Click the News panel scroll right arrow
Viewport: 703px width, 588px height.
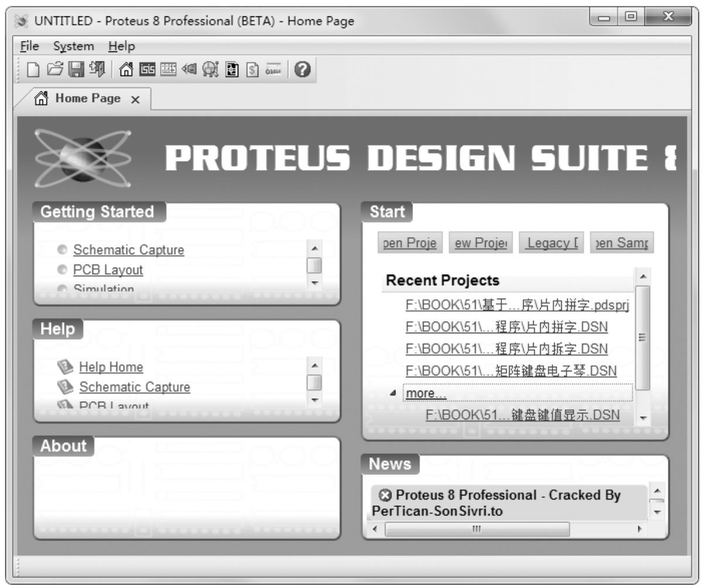[640, 529]
